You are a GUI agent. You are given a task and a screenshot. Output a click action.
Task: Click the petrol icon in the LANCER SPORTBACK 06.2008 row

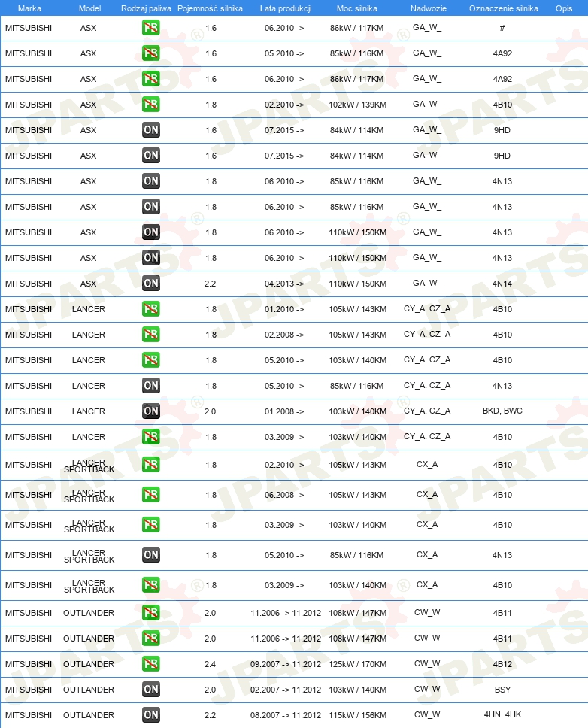click(x=151, y=494)
